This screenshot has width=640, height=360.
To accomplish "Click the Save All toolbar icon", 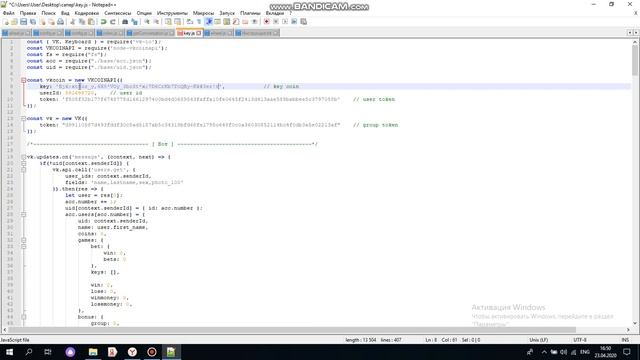I will tap(33, 22).
